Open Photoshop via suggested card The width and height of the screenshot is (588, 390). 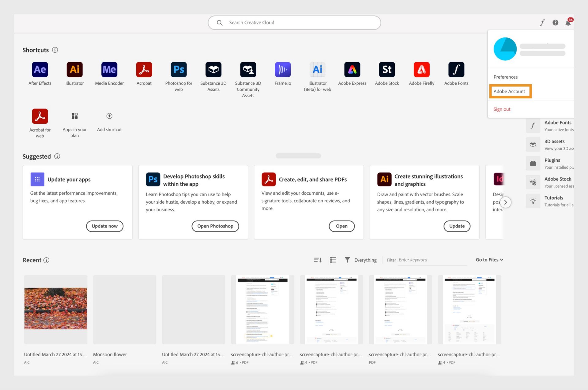coord(215,226)
